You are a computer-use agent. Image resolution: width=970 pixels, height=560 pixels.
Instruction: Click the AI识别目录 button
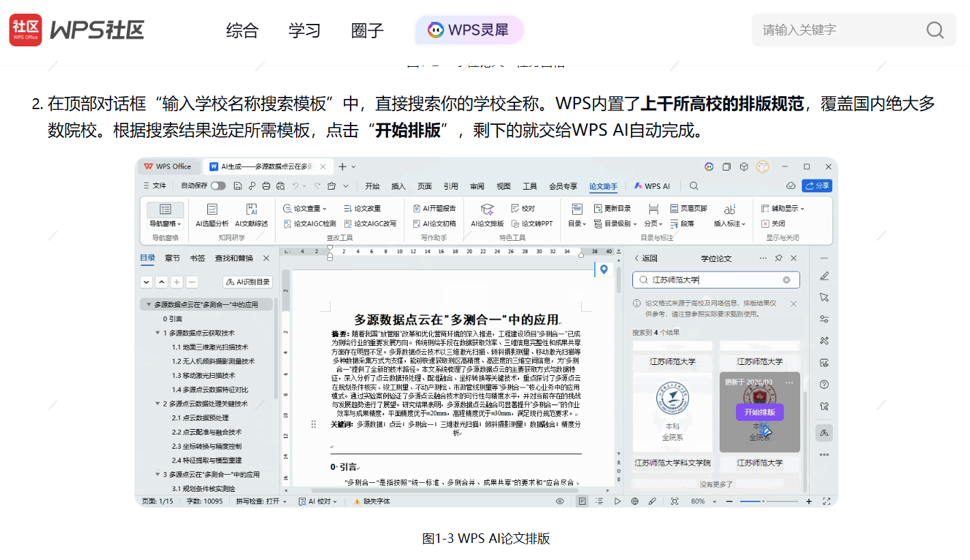point(248,282)
